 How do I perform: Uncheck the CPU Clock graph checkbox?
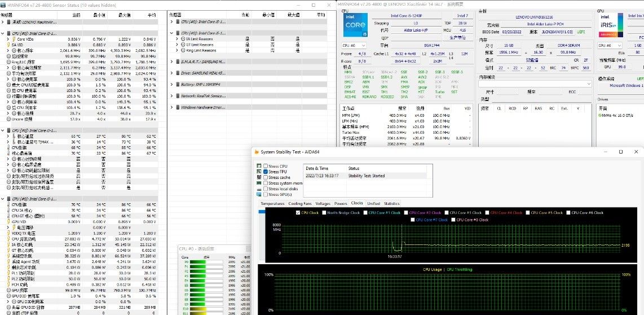(x=298, y=213)
